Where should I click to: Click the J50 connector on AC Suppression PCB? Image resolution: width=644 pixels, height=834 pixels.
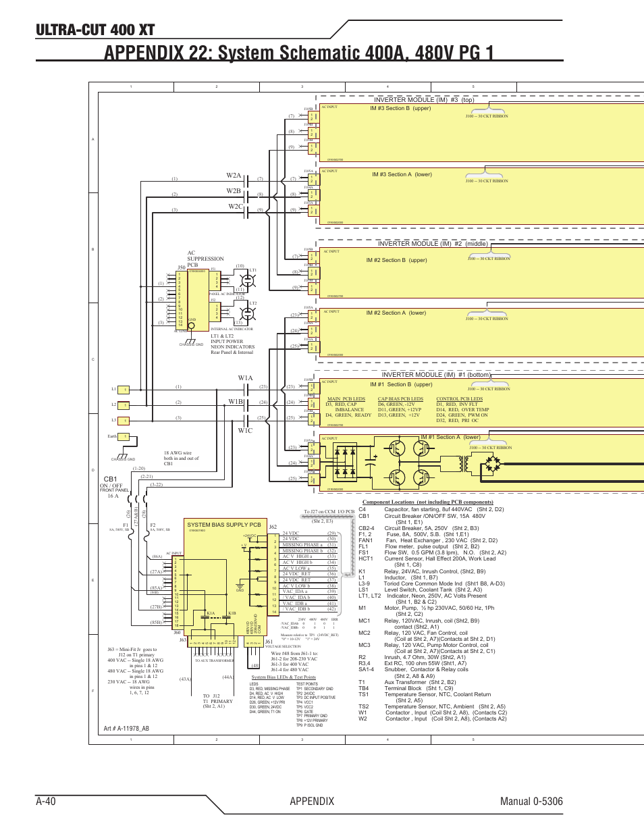(180, 299)
